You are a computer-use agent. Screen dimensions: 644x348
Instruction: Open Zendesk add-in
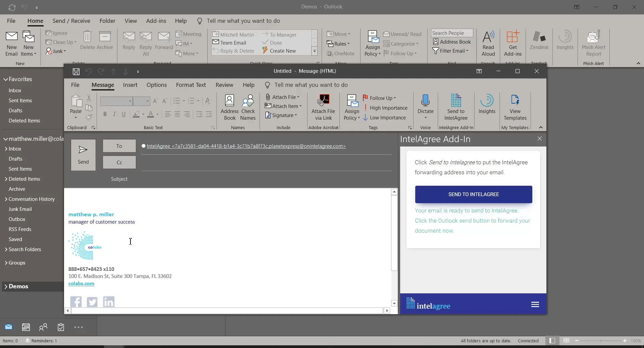(539, 40)
